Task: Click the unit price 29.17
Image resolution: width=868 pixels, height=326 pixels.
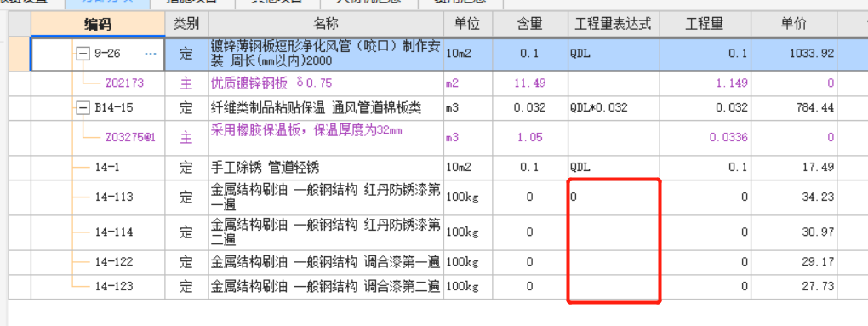Action: pyautogui.click(x=818, y=262)
